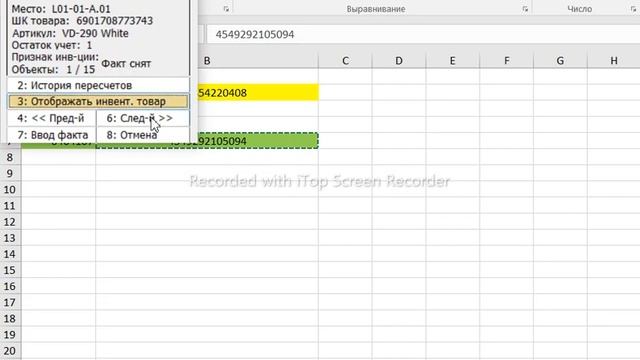
Task: Select column D header
Action: 399,61
